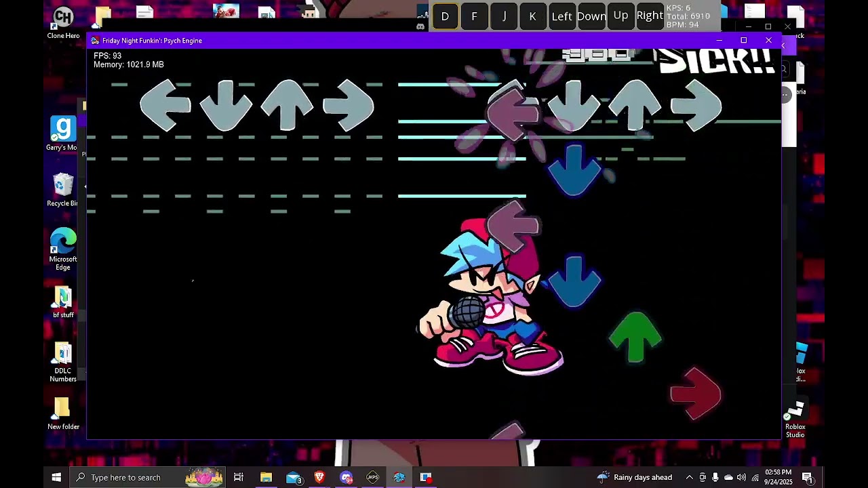Click the FPS: 93 counter
The image size is (868, 488).
(x=107, y=56)
